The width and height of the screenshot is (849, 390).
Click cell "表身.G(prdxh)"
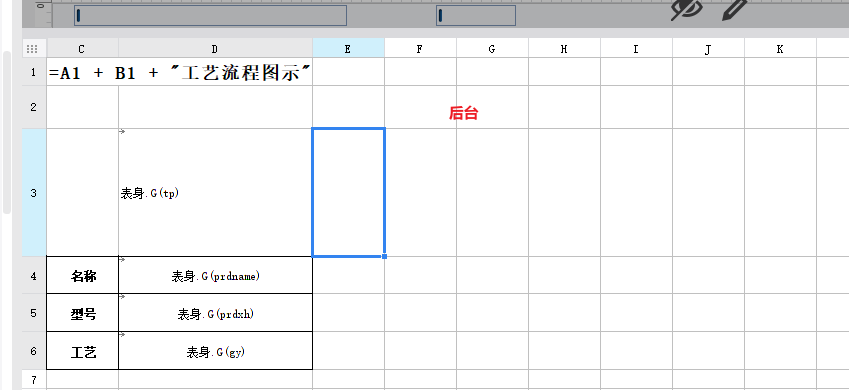click(215, 313)
